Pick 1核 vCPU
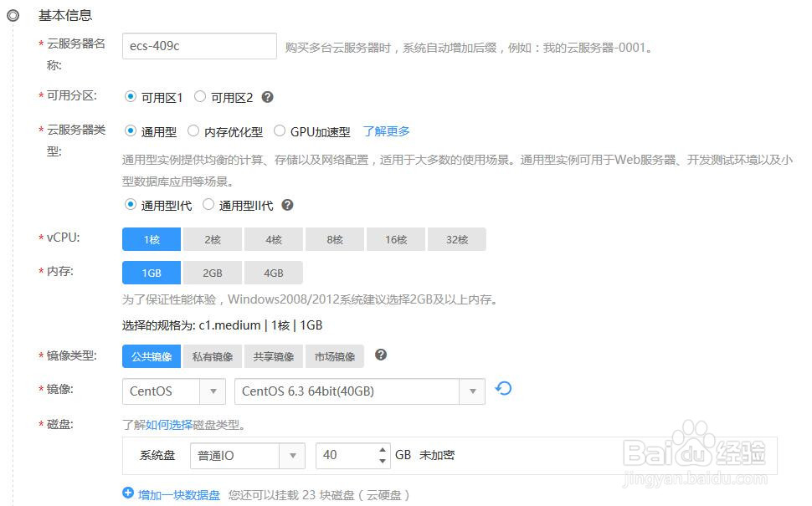 (152, 239)
